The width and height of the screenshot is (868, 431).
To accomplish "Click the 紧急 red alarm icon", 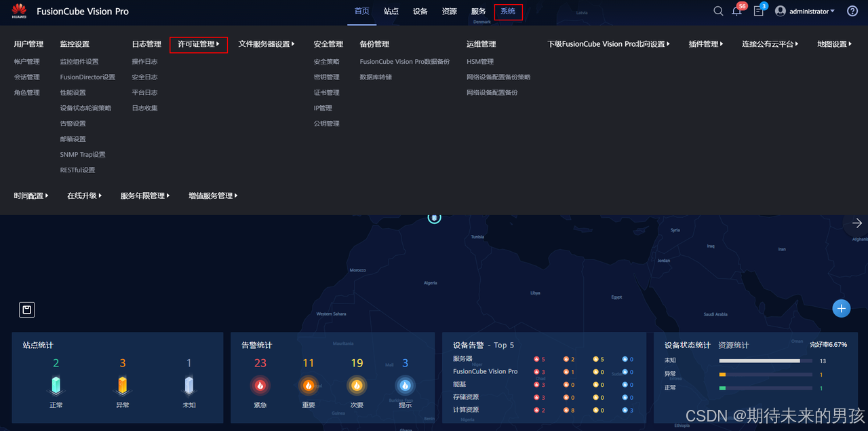I will [260, 386].
